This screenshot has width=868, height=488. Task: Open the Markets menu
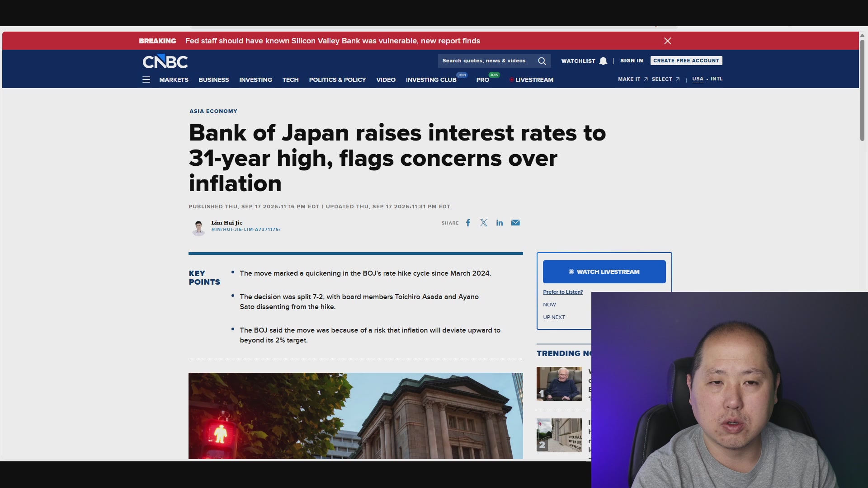(x=174, y=80)
